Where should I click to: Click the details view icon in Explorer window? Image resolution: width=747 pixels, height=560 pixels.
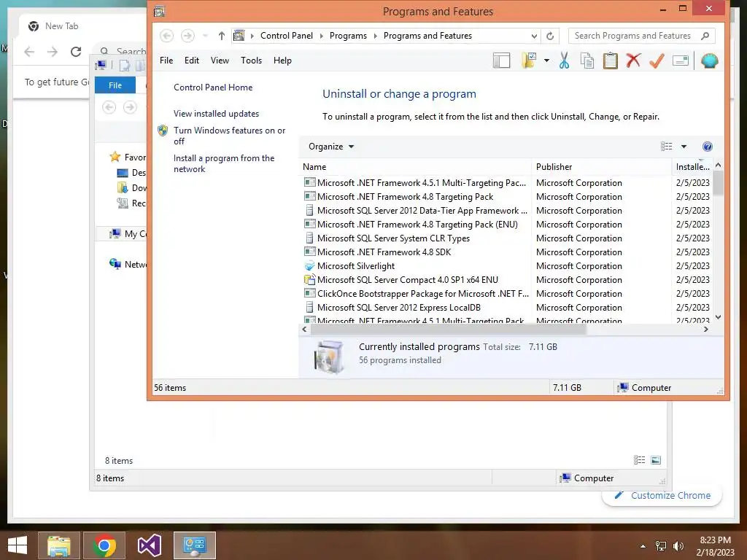click(639, 460)
